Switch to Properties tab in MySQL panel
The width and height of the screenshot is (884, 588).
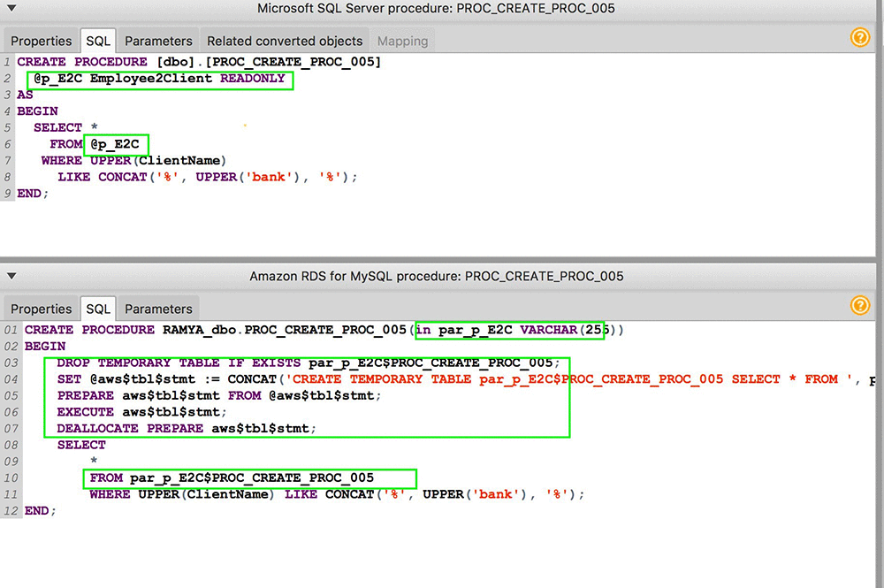pos(42,309)
